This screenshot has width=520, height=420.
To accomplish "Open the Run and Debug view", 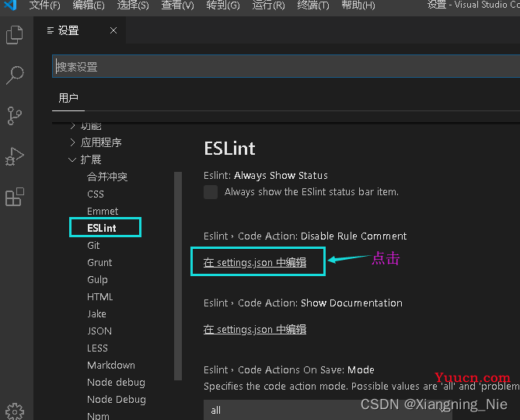I will (15, 156).
